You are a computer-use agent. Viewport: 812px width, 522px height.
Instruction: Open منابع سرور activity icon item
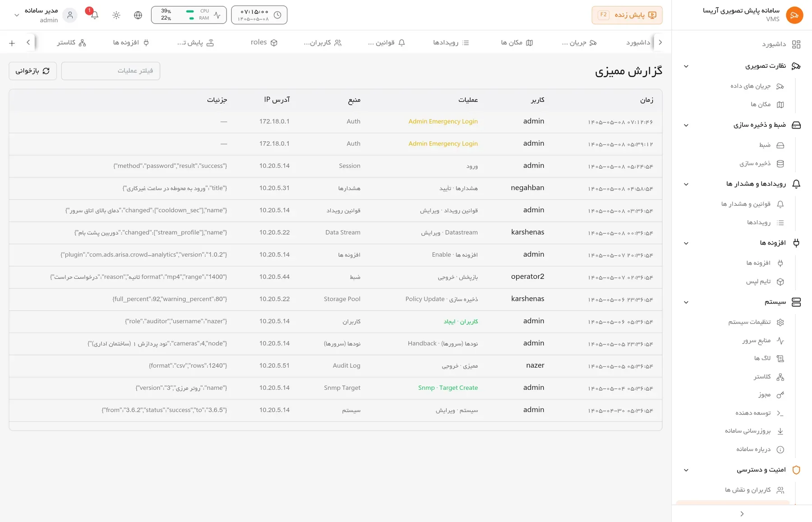coord(763,341)
